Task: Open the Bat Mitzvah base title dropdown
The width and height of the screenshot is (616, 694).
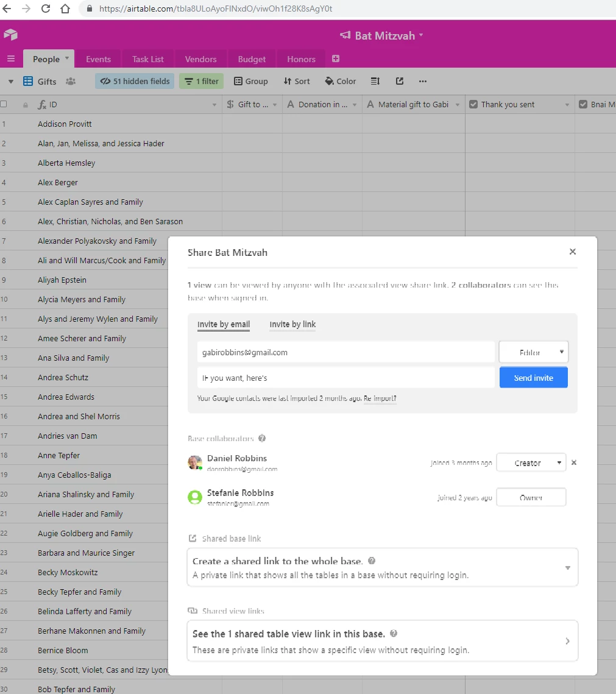Action: [381, 35]
